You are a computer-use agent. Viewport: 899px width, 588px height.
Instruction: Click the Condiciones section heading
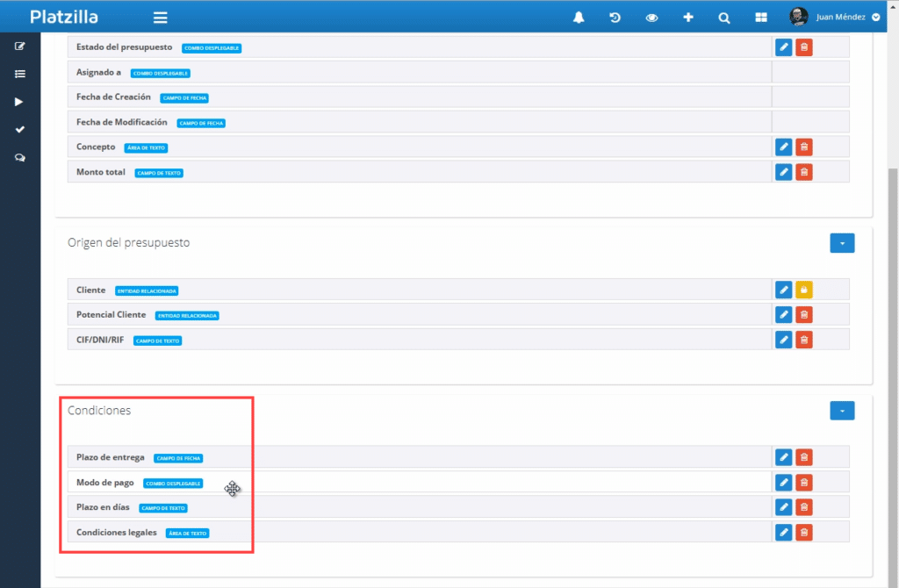pos(99,411)
